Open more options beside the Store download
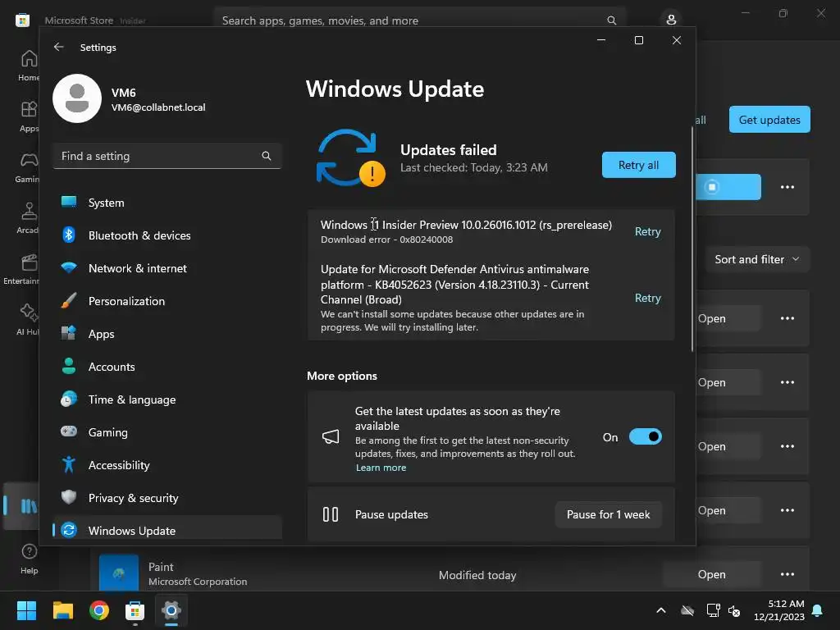Viewport: 840px width, 630px height. coord(787,187)
